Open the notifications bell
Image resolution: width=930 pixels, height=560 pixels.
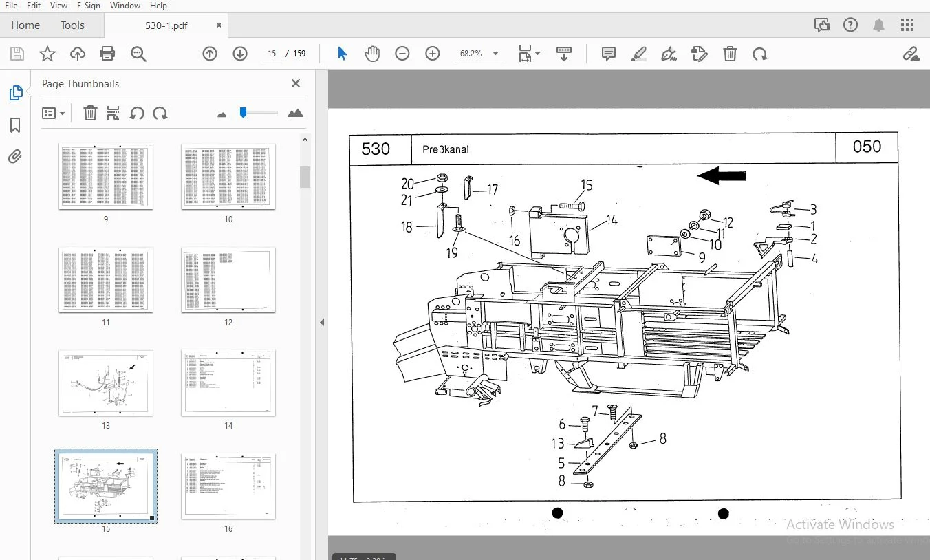point(878,25)
